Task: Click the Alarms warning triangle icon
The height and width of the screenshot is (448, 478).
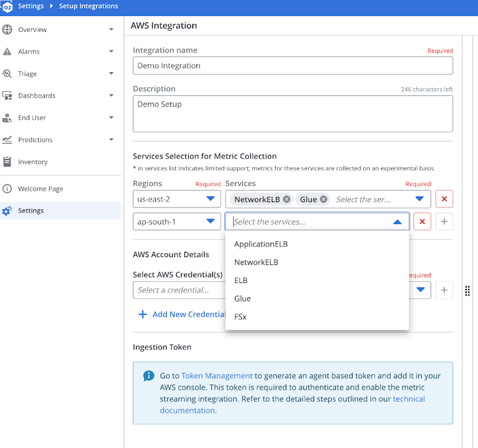Action: pos(7,51)
